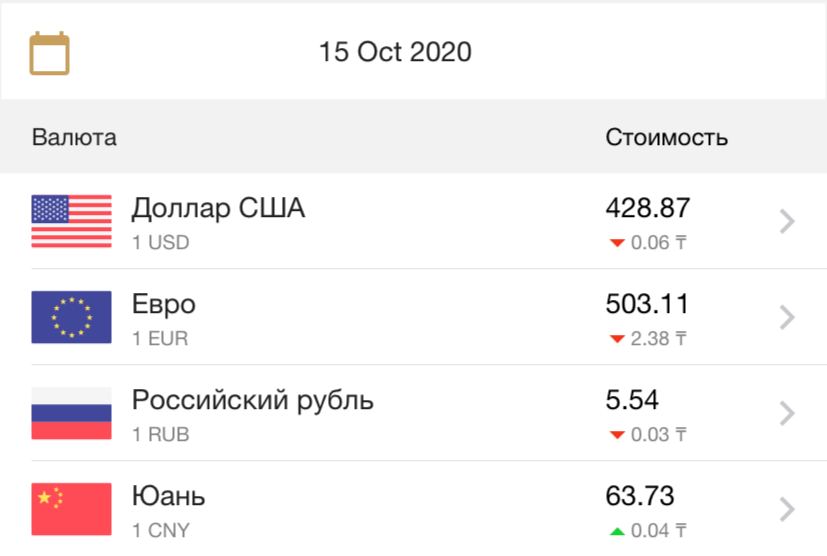Click the Валюта column header

tap(74, 137)
